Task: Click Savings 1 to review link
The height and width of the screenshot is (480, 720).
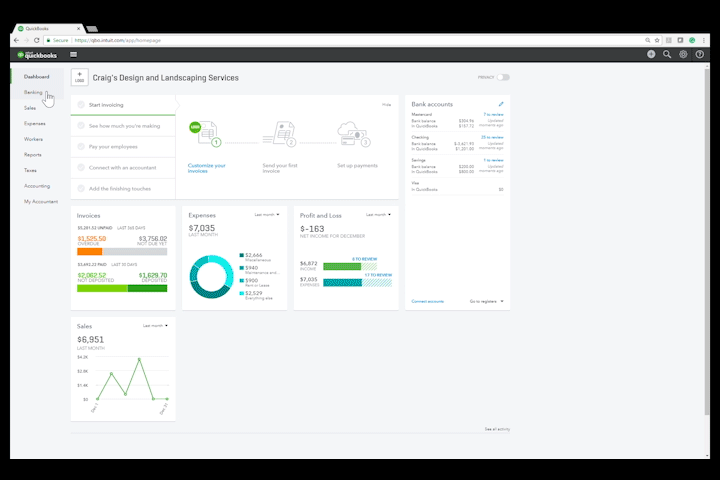Action: [x=493, y=160]
